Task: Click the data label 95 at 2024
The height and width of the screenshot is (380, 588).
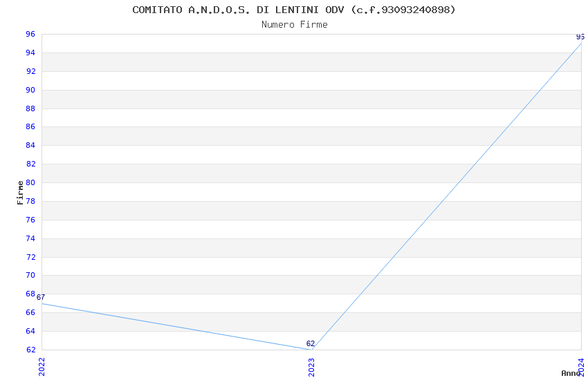Action: coord(580,37)
